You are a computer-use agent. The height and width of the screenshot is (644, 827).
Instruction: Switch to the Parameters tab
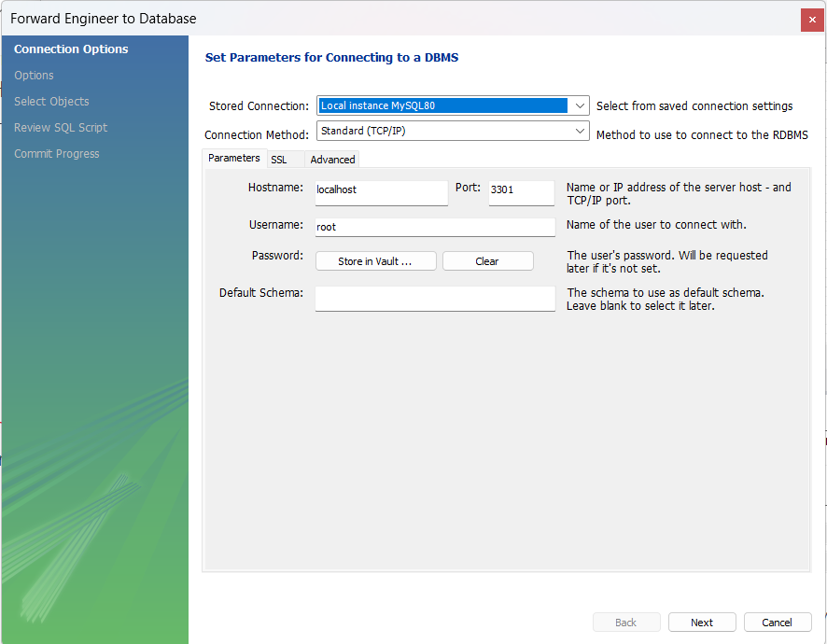[233, 159]
